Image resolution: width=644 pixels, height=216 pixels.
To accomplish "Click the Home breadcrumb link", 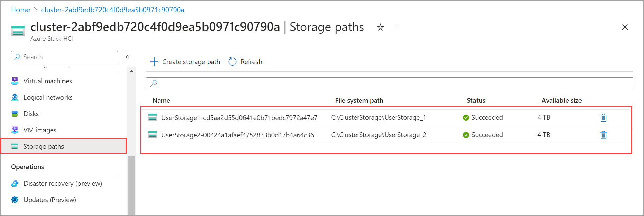I will (x=20, y=10).
